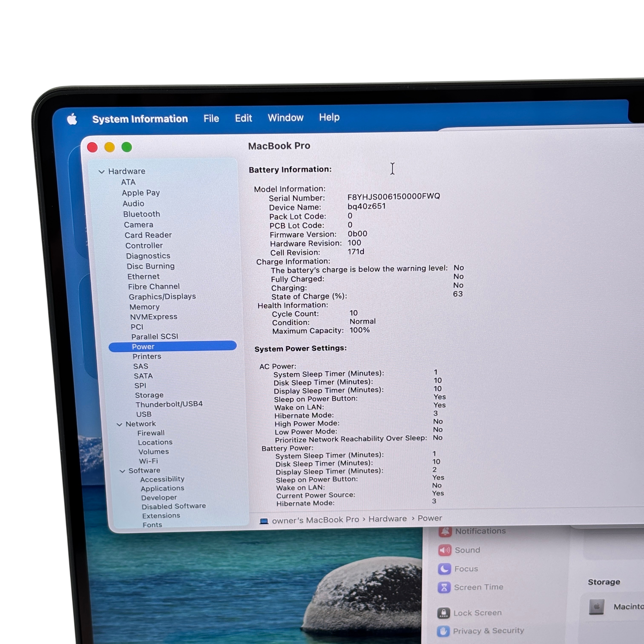Collapse the Hardware section chevron

(102, 172)
